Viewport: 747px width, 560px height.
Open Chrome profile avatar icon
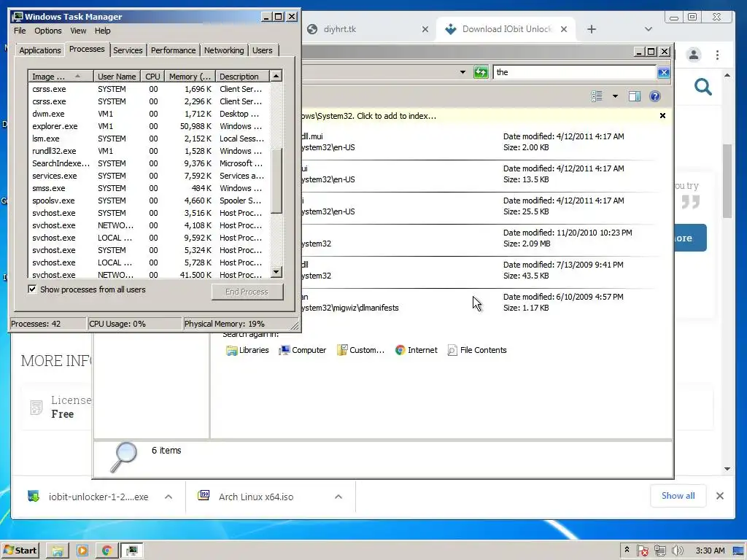[x=694, y=55]
